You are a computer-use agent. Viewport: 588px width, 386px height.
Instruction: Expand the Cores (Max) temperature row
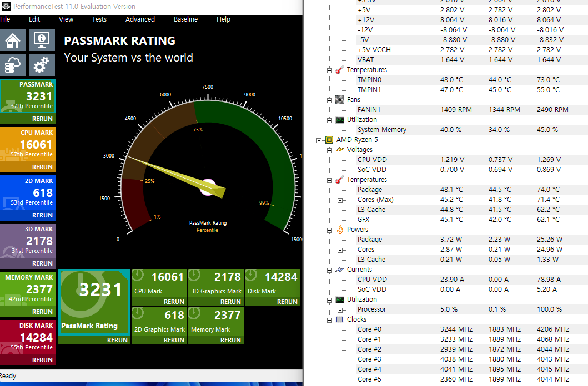pyautogui.click(x=340, y=200)
